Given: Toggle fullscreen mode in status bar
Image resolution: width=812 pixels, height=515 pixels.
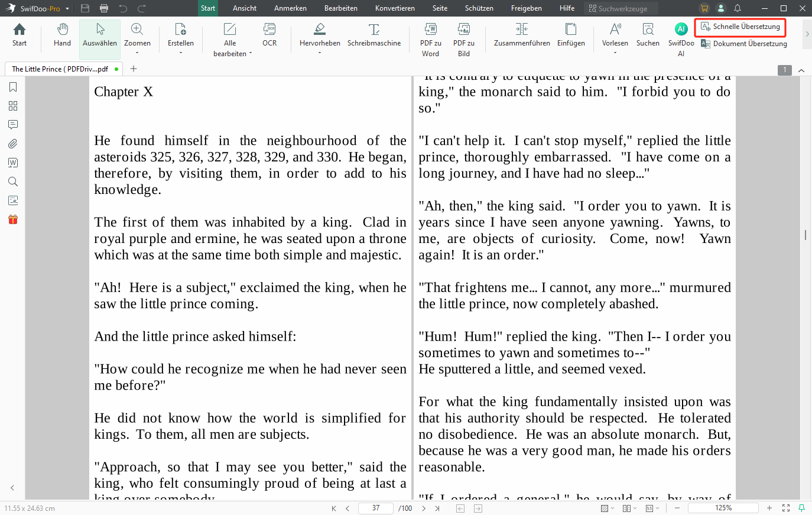Looking at the screenshot, I should 786,508.
